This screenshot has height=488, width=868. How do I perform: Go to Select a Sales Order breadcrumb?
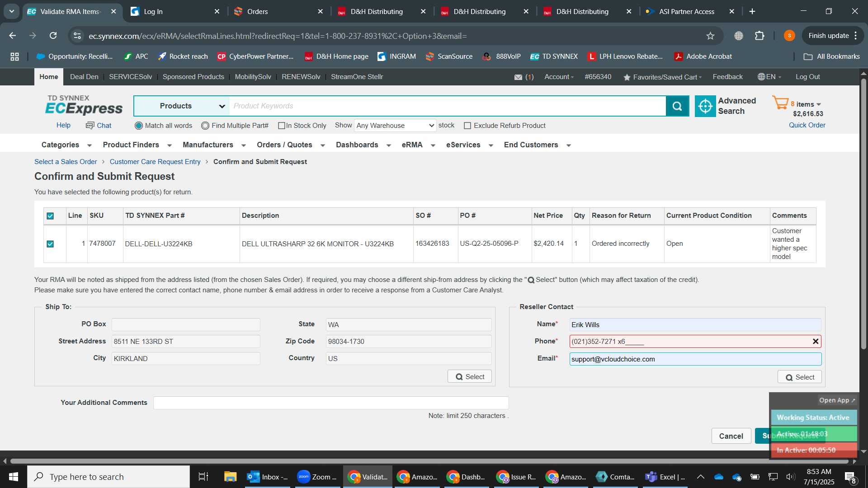pyautogui.click(x=66, y=162)
